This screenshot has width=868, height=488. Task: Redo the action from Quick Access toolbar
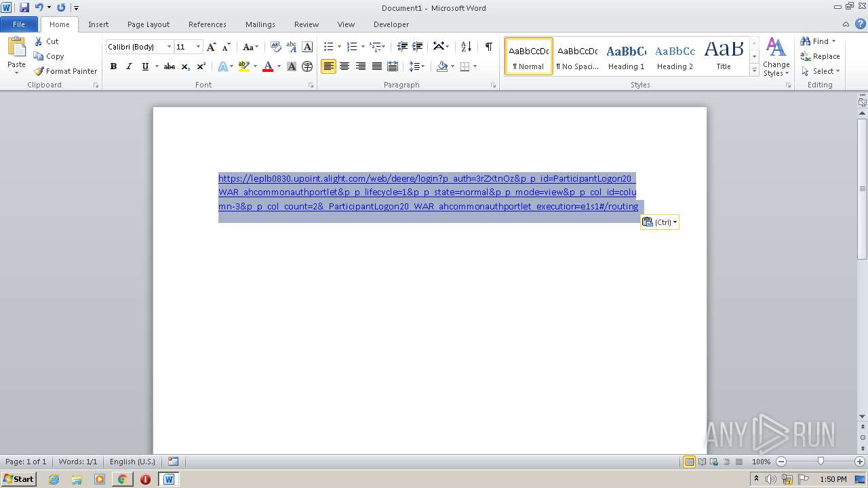61,7
